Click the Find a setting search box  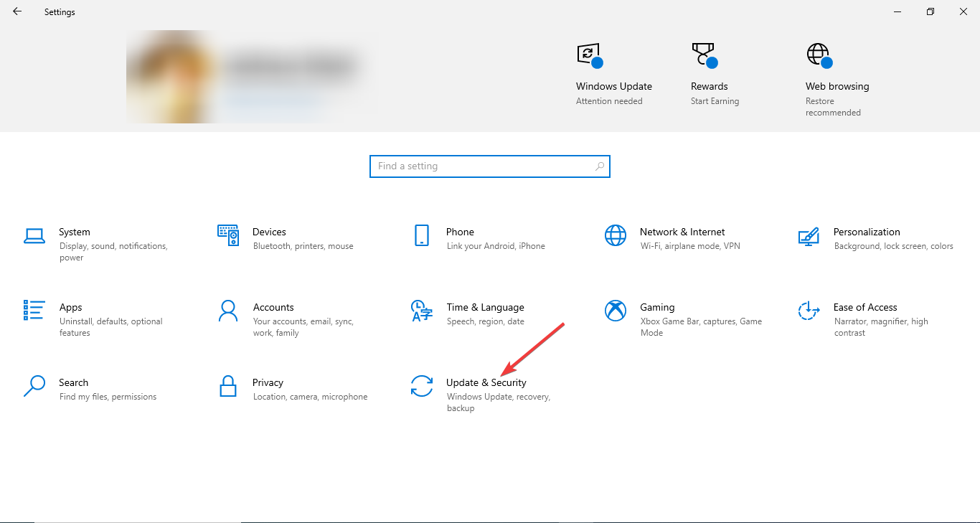[490, 166]
